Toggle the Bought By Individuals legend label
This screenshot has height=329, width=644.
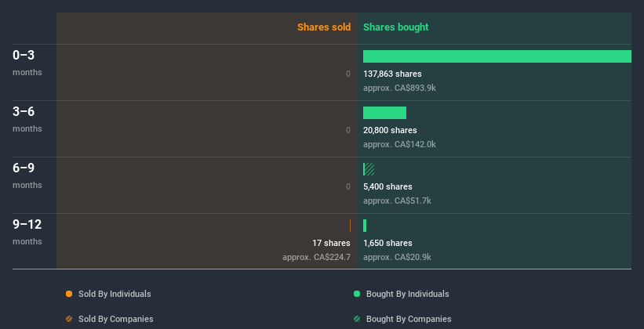[407, 294]
